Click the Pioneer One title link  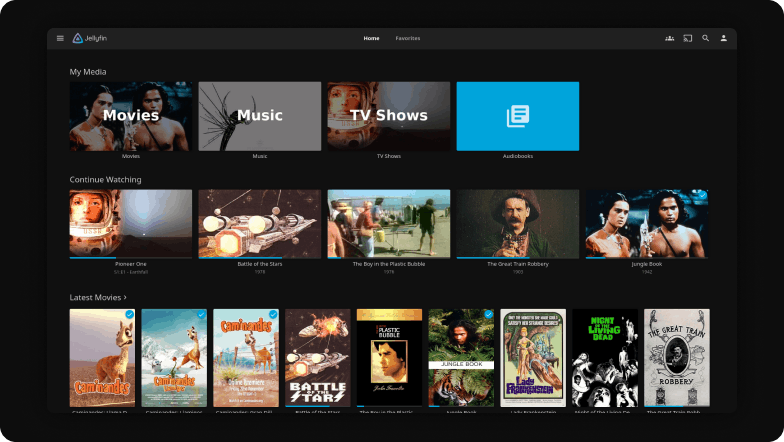pyautogui.click(x=130, y=264)
